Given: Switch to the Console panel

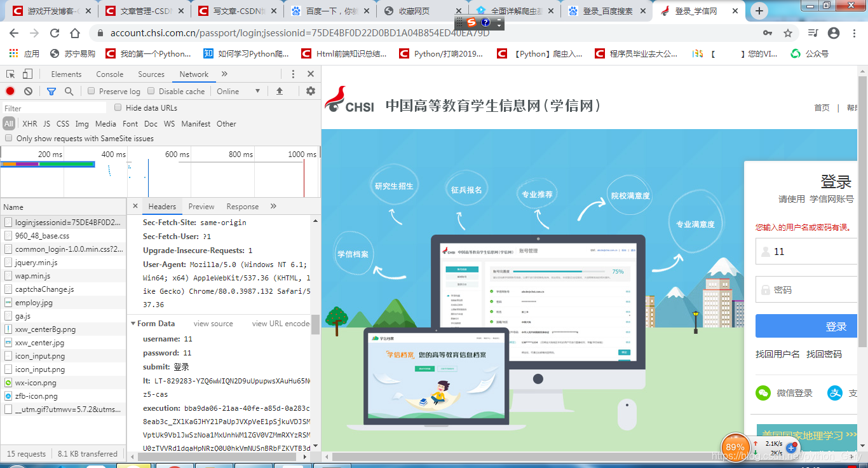Looking at the screenshot, I should tap(110, 74).
